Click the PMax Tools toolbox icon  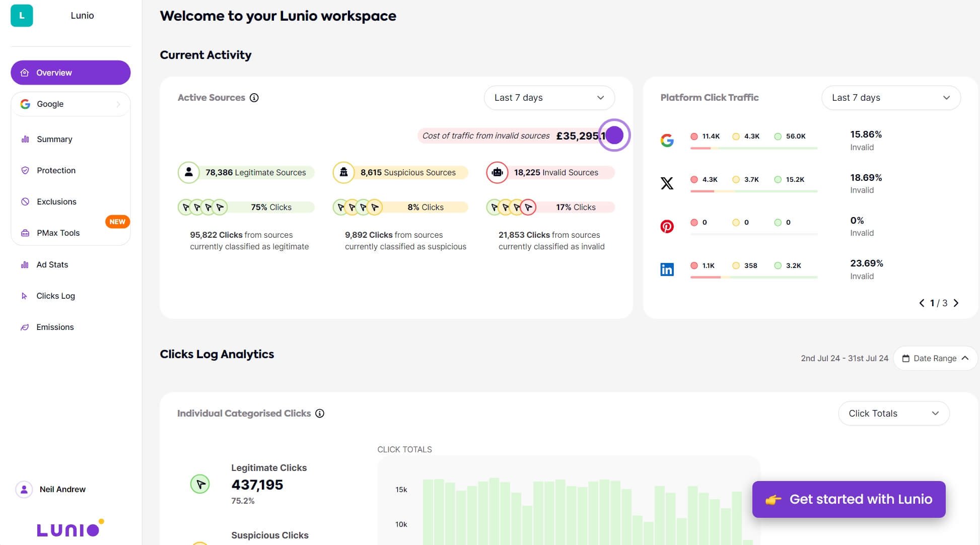[x=25, y=233]
